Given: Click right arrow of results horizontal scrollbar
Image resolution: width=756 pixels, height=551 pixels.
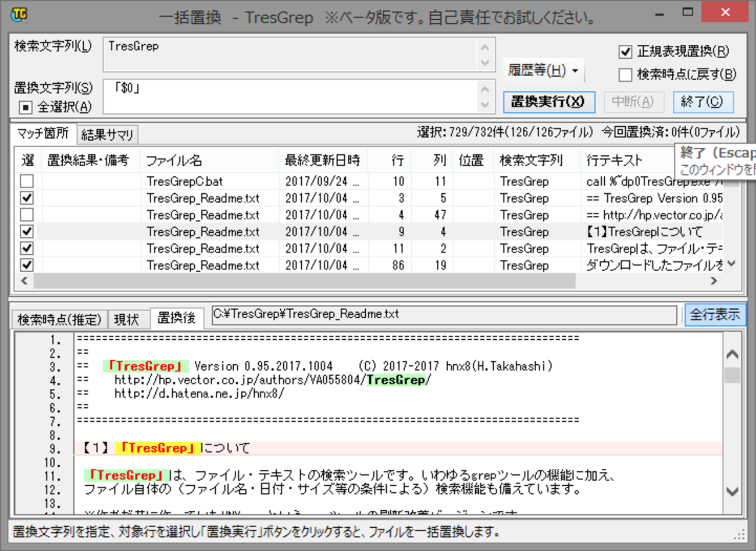Looking at the screenshot, I should 714,280.
